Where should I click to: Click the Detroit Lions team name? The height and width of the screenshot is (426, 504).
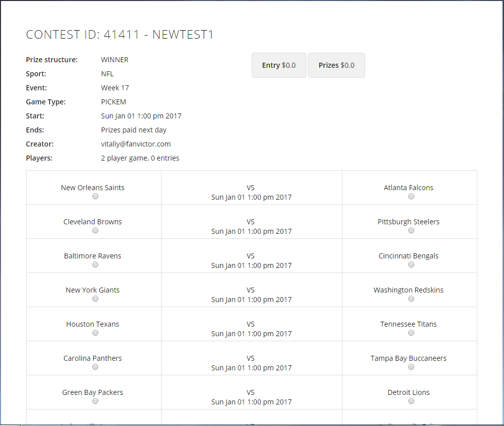coord(409,392)
